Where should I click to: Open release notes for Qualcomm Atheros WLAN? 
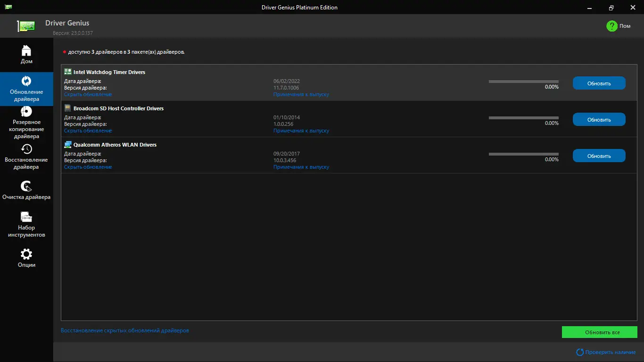(301, 167)
